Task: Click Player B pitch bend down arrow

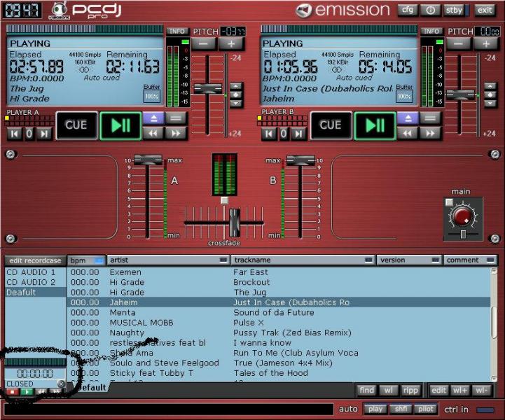Action: (x=490, y=104)
